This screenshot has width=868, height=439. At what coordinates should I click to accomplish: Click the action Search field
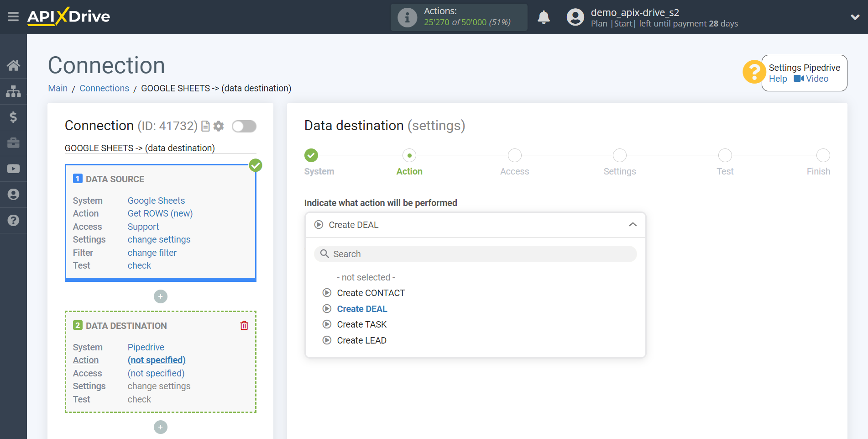coord(475,254)
